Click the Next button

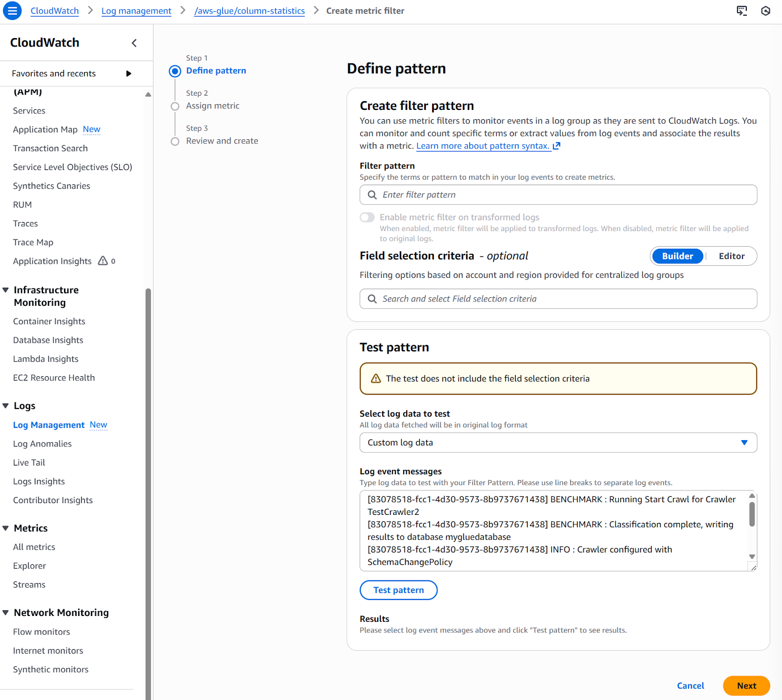(746, 685)
